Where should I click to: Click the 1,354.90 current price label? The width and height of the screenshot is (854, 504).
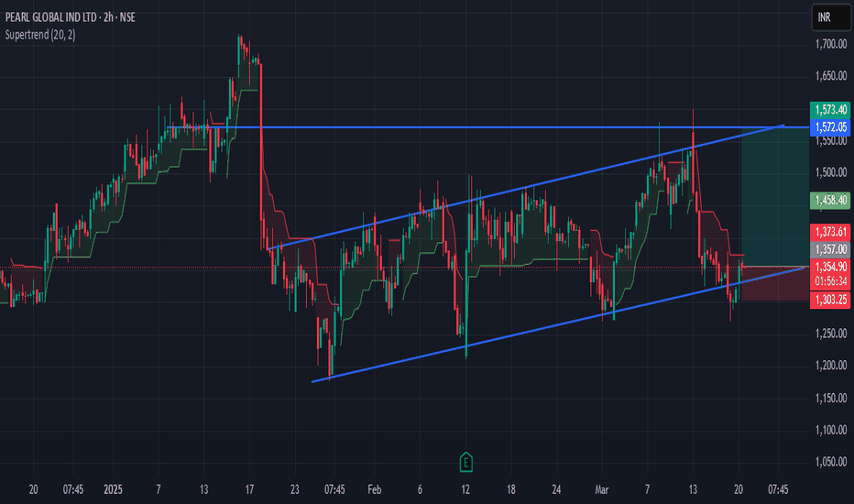pos(830,267)
